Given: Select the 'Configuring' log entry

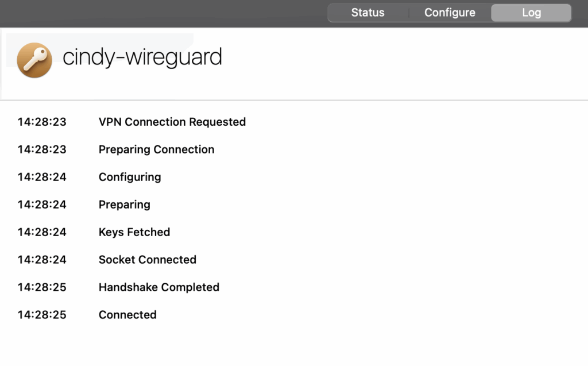Looking at the screenshot, I should 130,177.
